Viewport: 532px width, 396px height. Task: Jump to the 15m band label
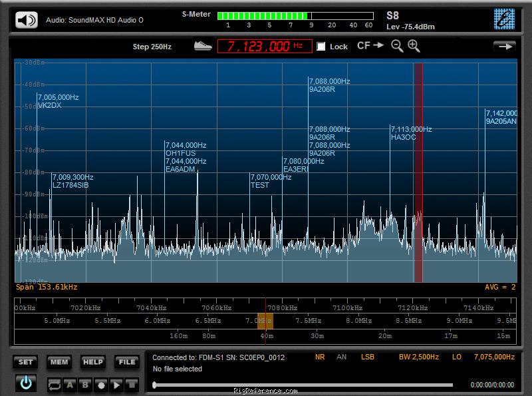point(503,336)
